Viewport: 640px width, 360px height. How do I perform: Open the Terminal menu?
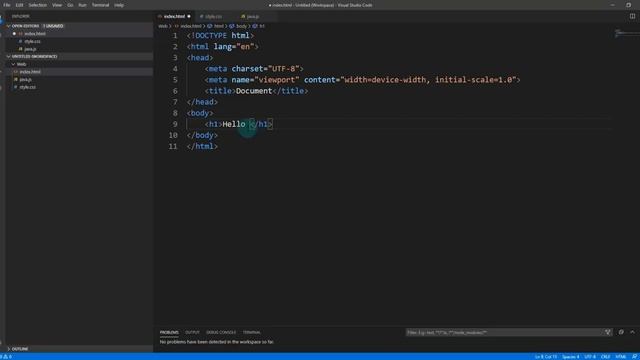point(100,5)
